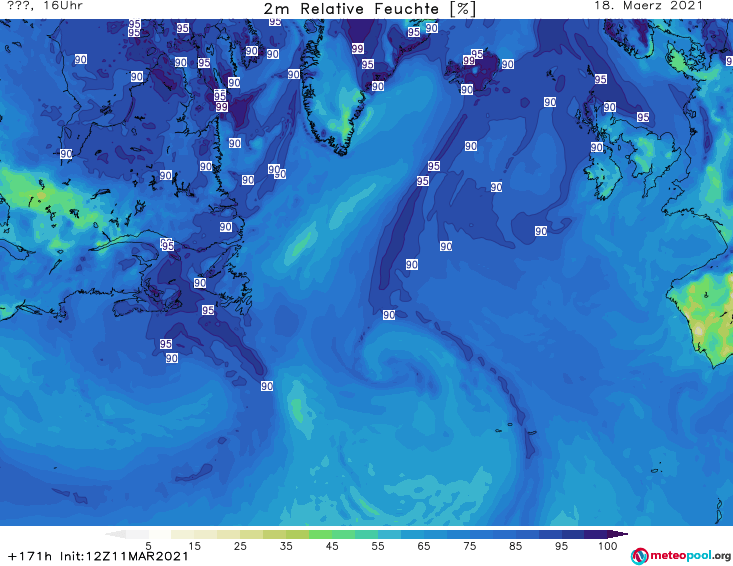733x566 pixels.
Task: Click the '75' label on the color scale
Action: tap(470, 546)
